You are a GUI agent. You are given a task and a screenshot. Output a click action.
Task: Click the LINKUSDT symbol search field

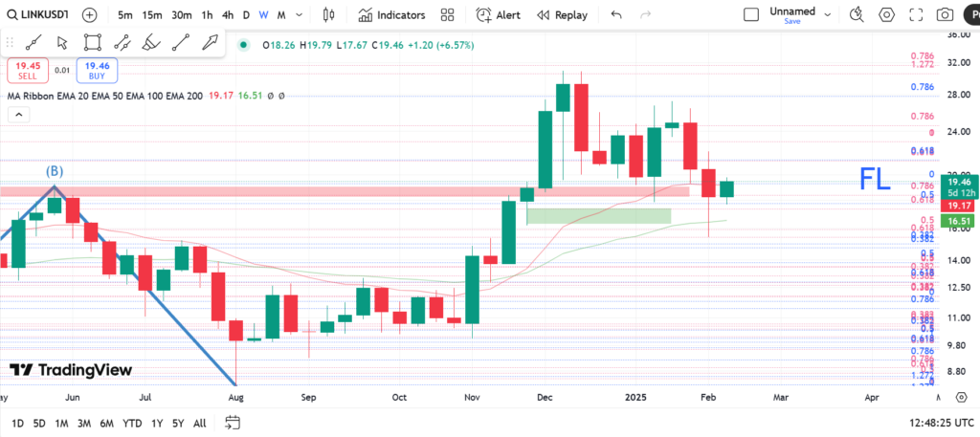click(x=37, y=15)
